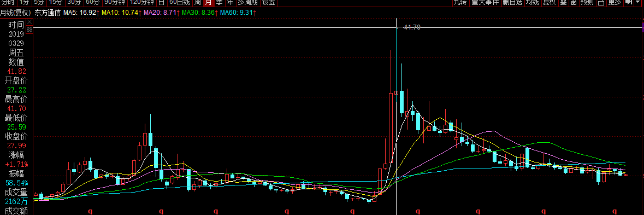
Task: Click the 41.70 crosshair price label
Action: pos(412,27)
